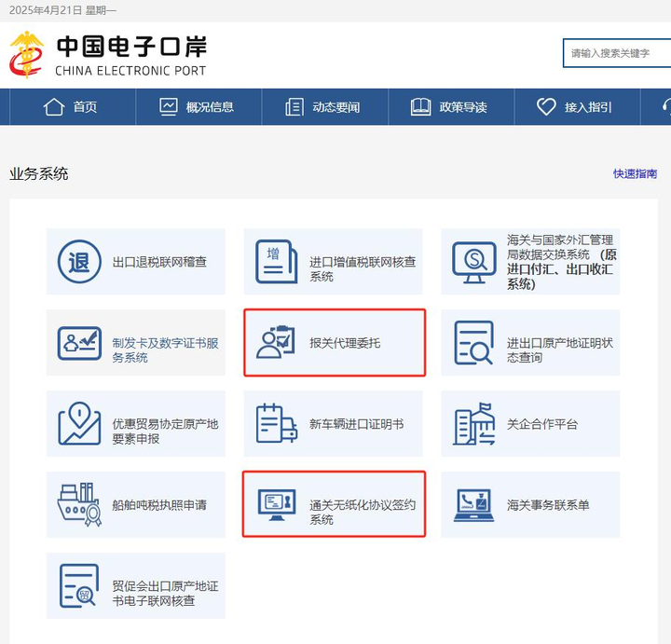
Task: Click the monitor search icon for 外汇管理局 data exchange
Action: click(473, 262)
